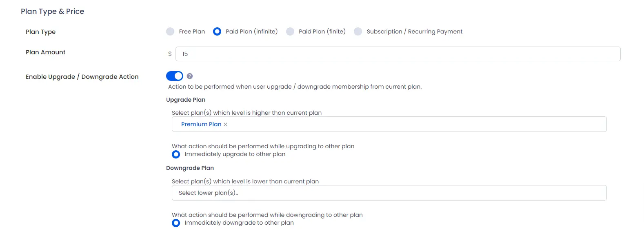Remove Premium Plan tag using its x icon

225,124
